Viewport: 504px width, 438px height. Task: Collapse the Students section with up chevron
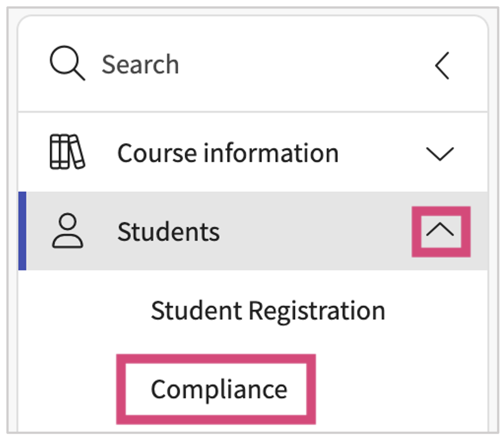(441, 231)
